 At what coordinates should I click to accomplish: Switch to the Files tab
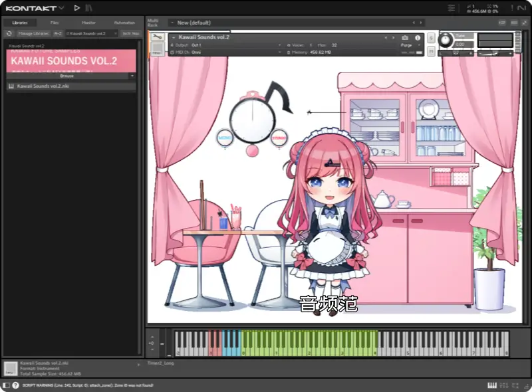coord(55,23)
